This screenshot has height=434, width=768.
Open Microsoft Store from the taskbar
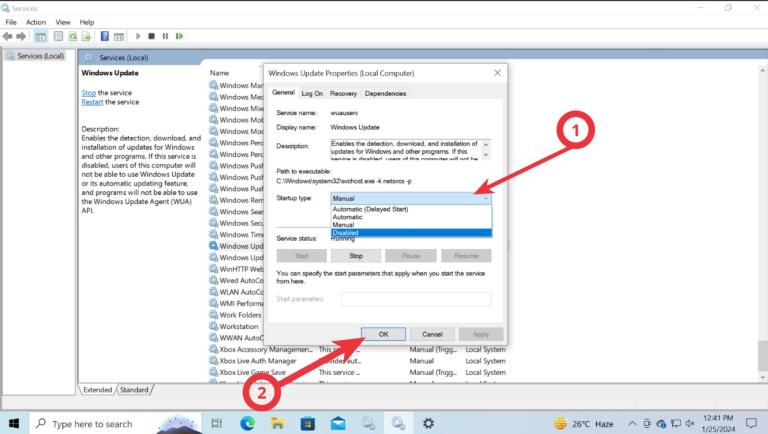point(308,423)
